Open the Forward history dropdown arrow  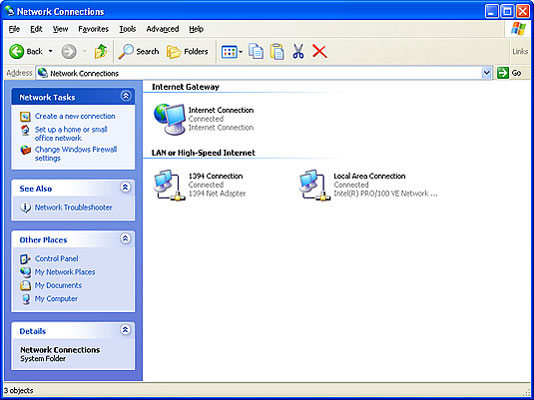tap(84, 52)
